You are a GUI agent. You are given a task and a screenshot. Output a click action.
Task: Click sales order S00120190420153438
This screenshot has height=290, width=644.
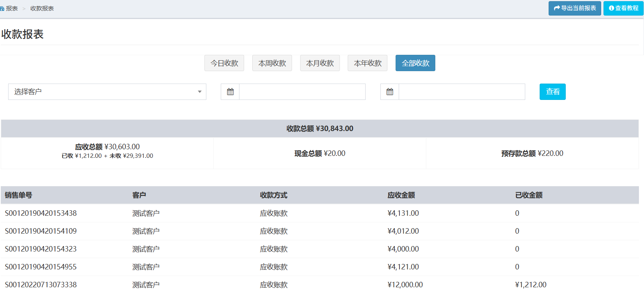[41, 213]
